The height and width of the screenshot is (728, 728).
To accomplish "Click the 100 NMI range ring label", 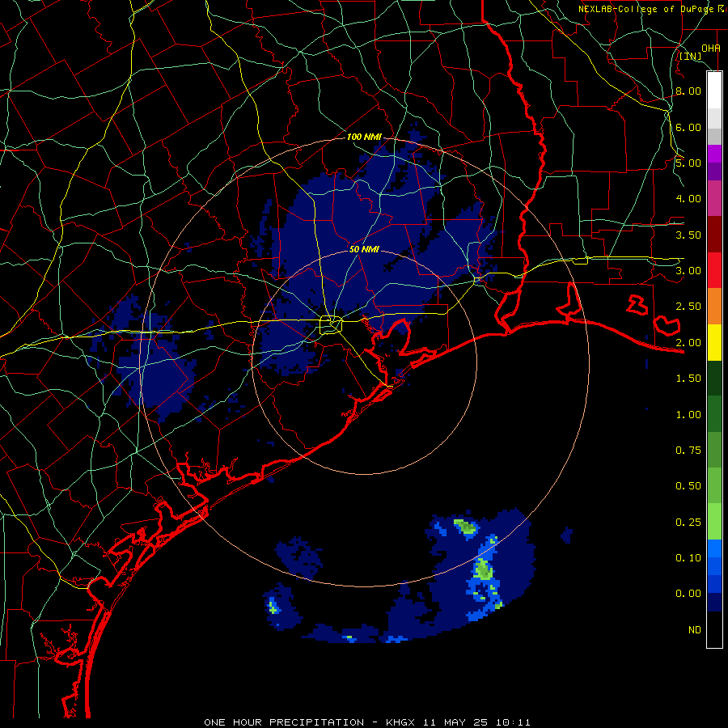I will [364, 137].
